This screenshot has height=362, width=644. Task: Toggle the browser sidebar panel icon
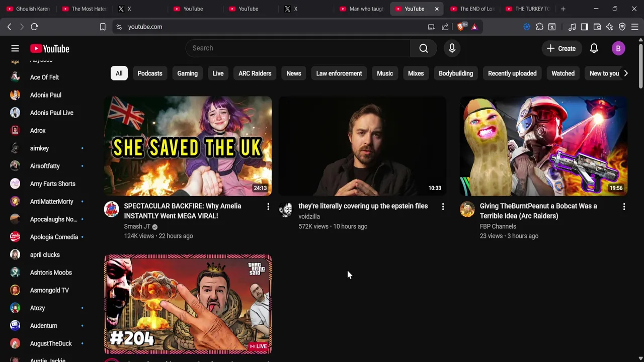click(x=584, y=27)
